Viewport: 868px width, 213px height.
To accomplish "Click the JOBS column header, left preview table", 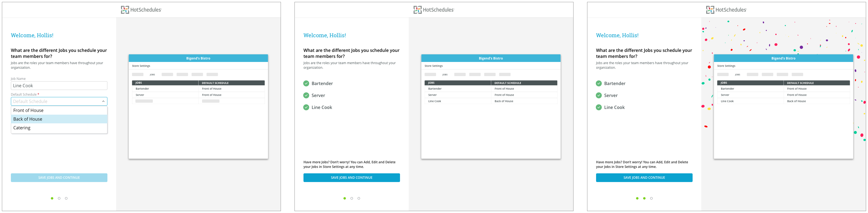I will [x=165, y=83].
